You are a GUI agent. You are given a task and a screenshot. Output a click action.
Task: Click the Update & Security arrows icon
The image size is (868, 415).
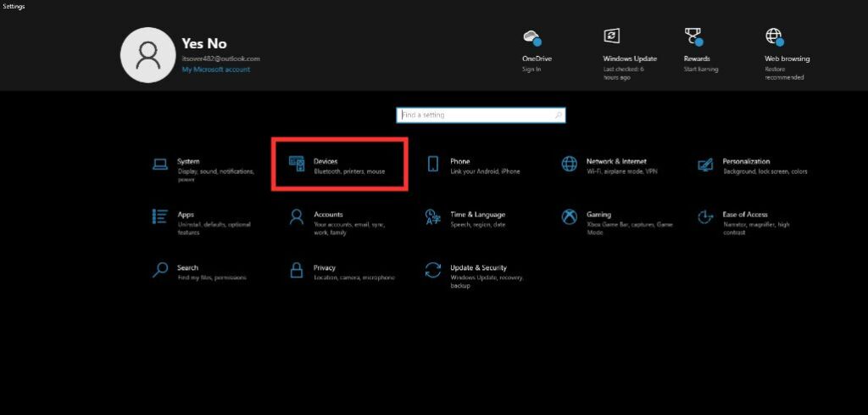(x=433, y=270)
